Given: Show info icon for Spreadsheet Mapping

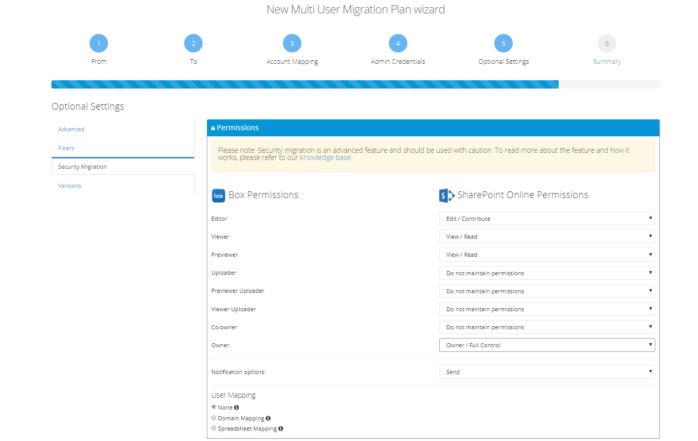Looking at the screenshot, I should pos(280,429).
